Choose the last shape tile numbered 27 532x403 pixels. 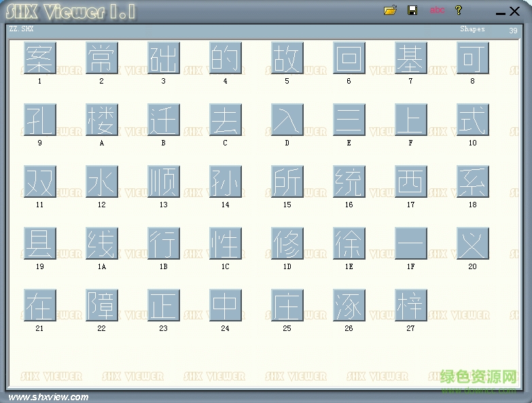point(410,306)
